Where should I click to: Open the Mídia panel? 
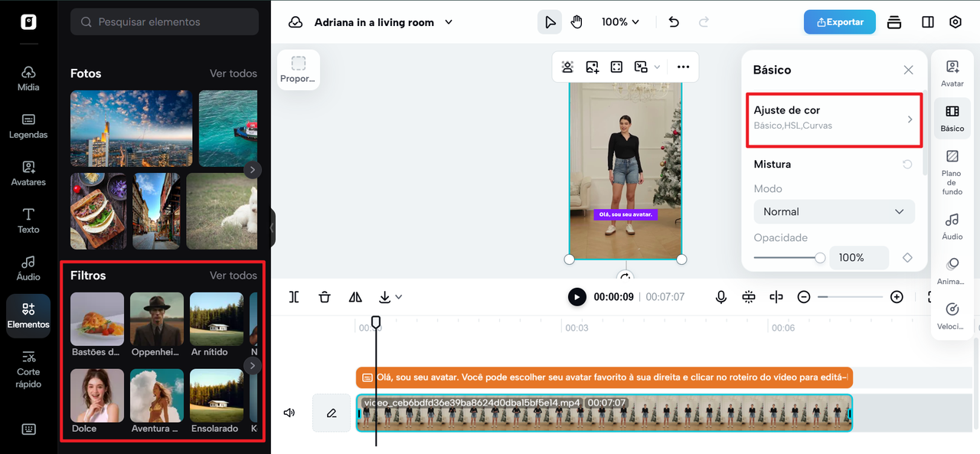tap(28, 78)
